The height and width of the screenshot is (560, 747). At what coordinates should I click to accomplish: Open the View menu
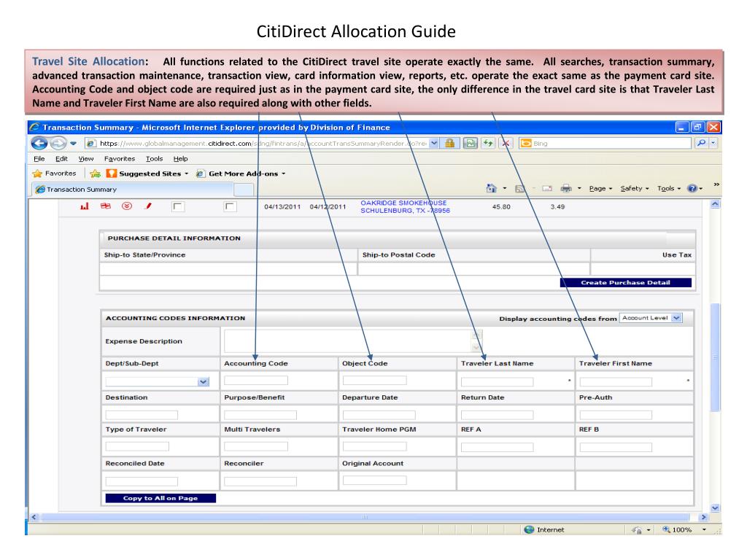[x=86, y=158]
